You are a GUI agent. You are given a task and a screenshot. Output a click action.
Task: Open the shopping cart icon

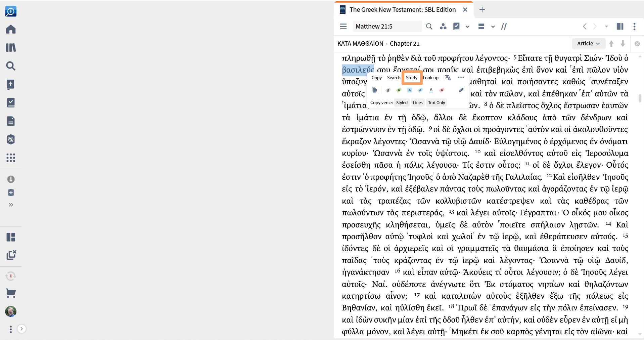(x=11, y=293)
